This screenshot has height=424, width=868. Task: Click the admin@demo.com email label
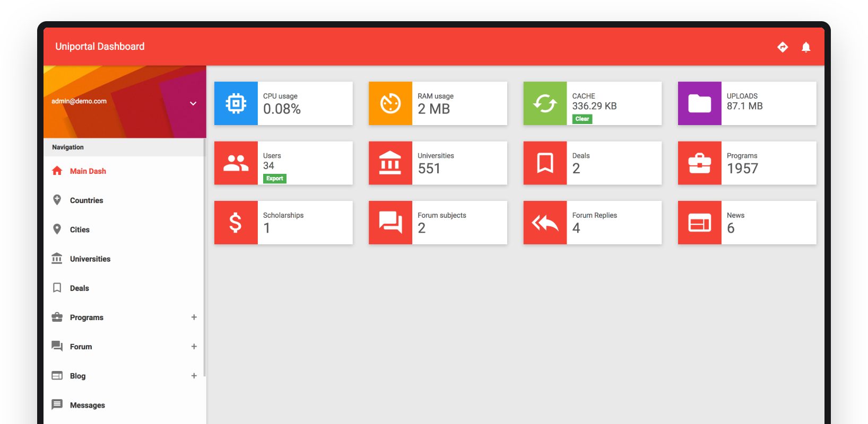click(x=79, y=101)
